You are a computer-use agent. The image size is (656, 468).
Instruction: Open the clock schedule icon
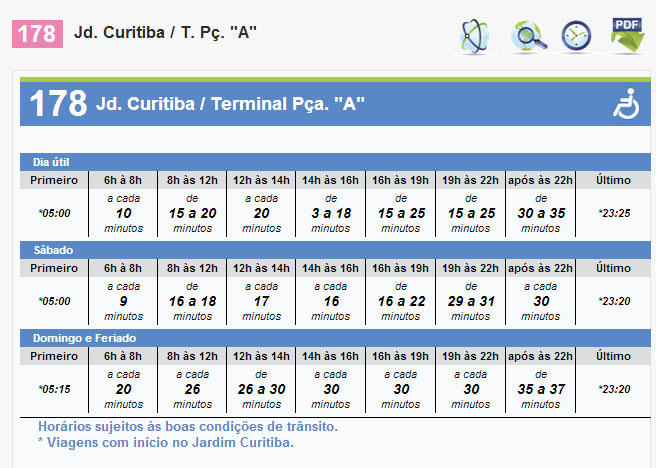tap(576, 36)
